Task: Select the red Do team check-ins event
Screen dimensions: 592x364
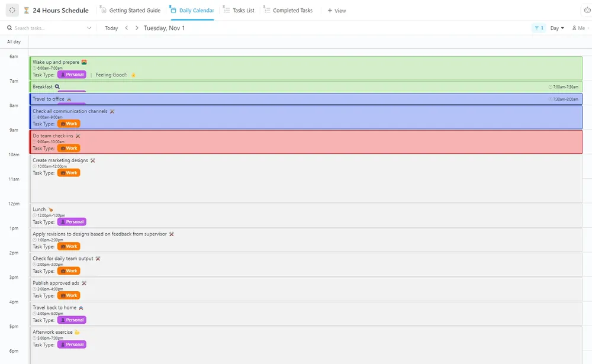Action: 306,142
